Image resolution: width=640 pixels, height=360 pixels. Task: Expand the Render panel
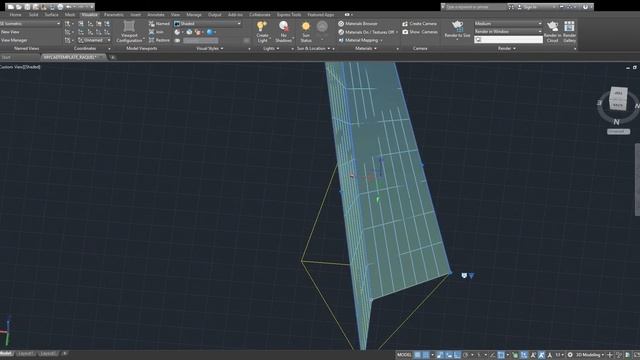tap(507, 48)
